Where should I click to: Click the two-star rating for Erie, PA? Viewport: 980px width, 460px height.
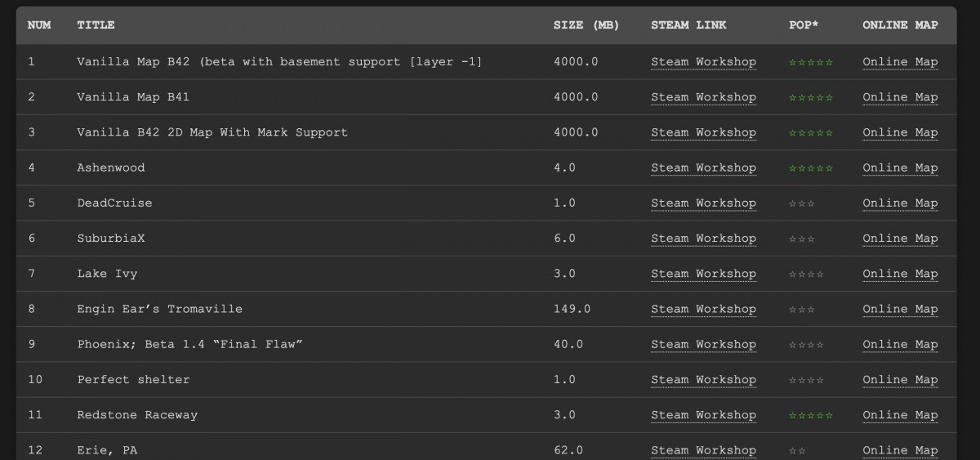797,450
